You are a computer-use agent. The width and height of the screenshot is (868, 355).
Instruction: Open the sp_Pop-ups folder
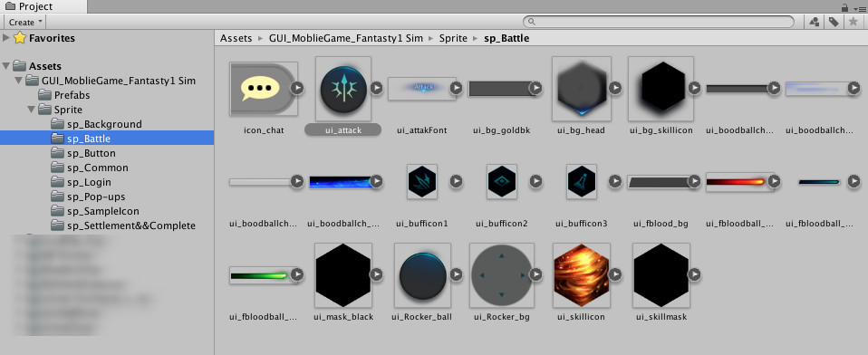tap(88, 197)
